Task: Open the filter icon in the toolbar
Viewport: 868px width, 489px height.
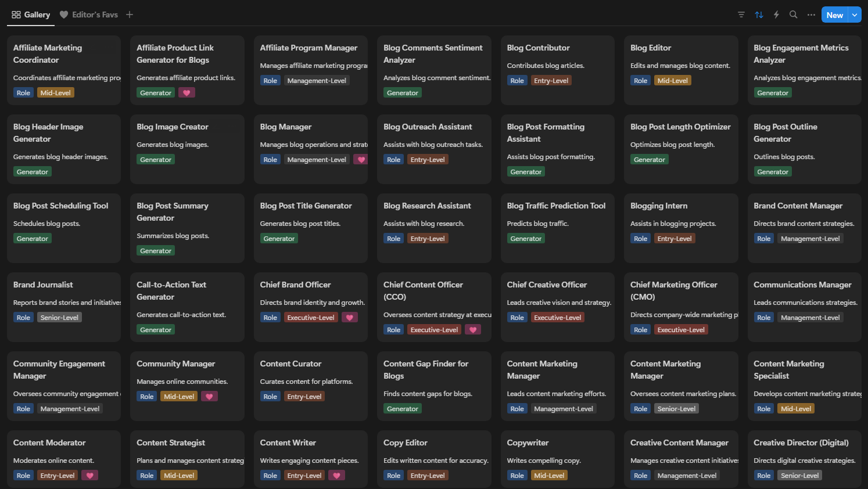Action: click(x=741, y=15)
